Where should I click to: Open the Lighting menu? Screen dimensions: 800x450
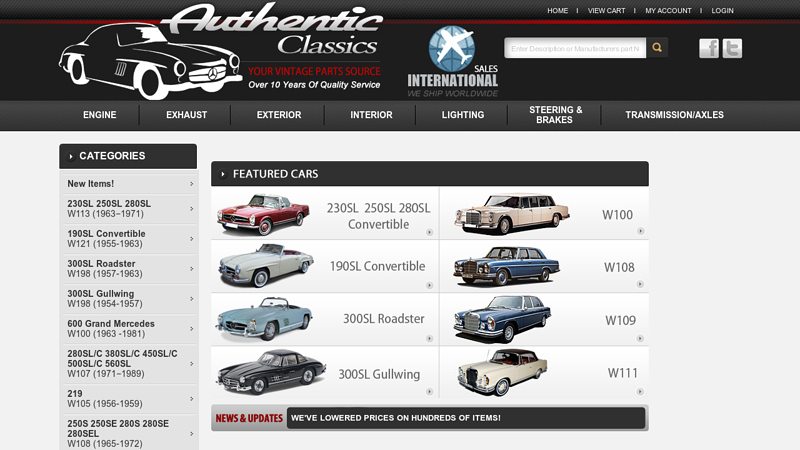pyautogui.click(x=463, y=115)
